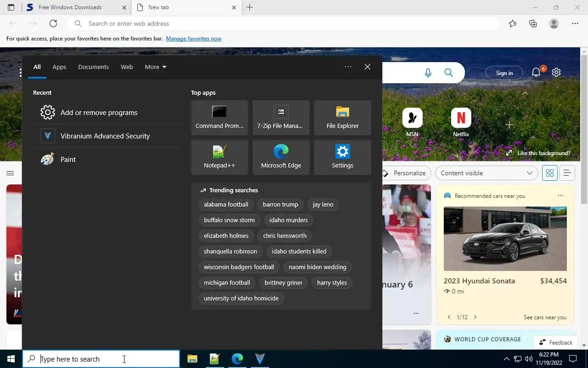
Task: Click Manage favorites now link
Action: click(193, 39)
